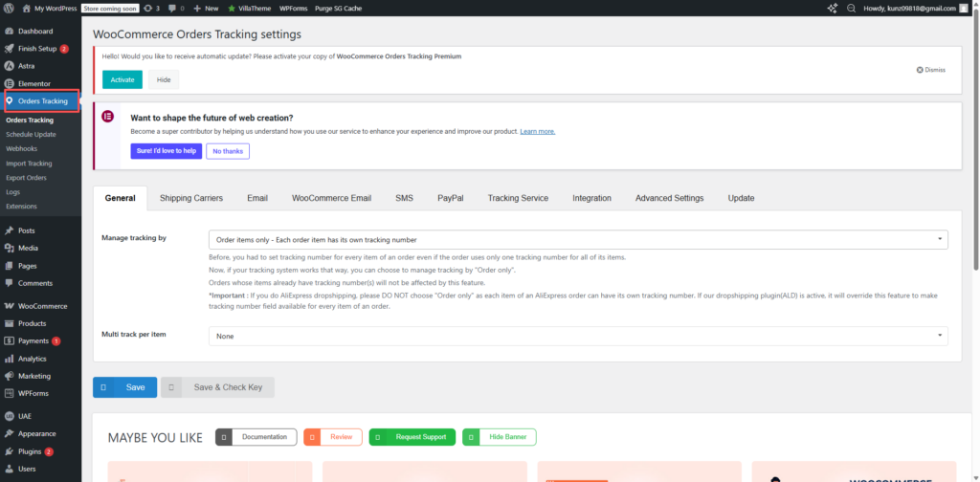Open the Users sidebar icon
This screenshot has width=980, height=482.
[10, 469]
